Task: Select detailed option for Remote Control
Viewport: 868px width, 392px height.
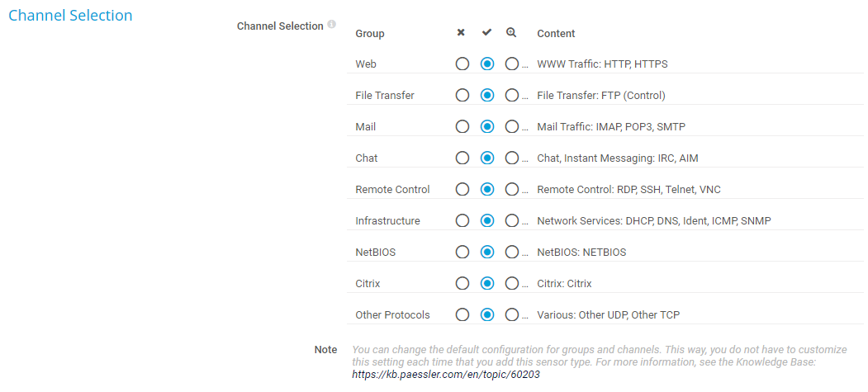Action: [x=513, y=189]
